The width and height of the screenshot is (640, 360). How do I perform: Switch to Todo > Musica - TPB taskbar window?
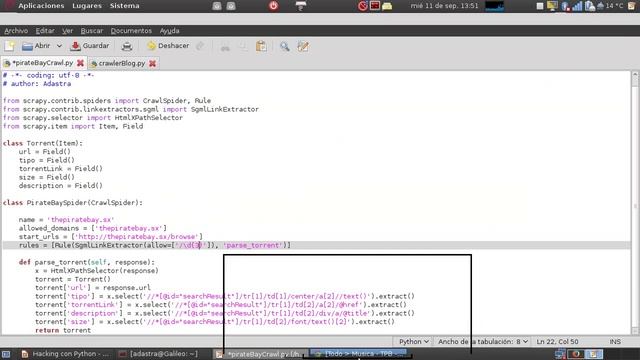(358, 353)
